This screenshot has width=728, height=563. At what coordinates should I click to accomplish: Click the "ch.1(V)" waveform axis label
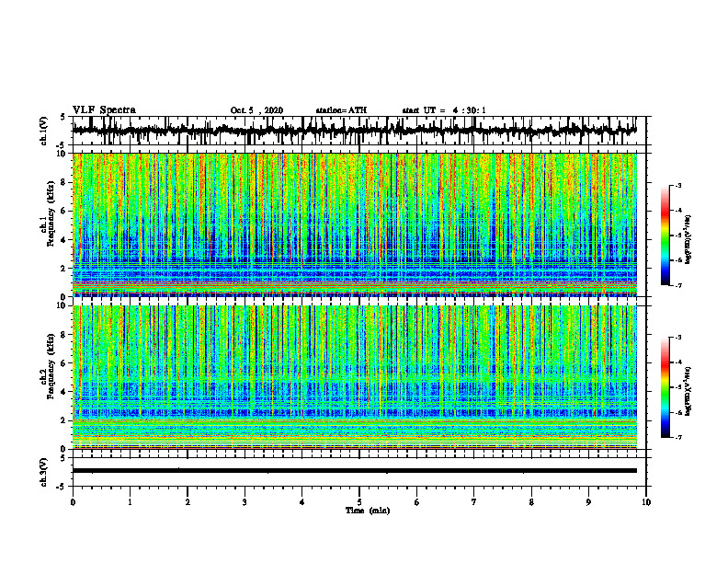[x=43, y=131]
